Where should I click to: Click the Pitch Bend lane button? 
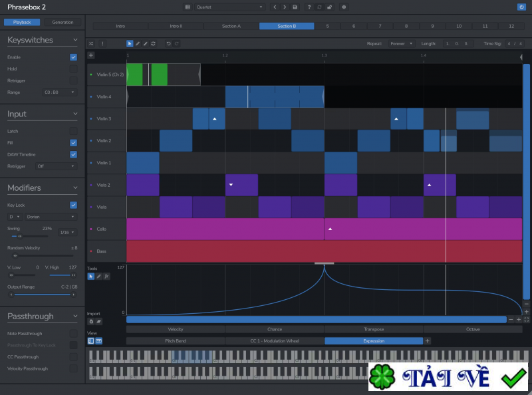(x=176, y=340)
